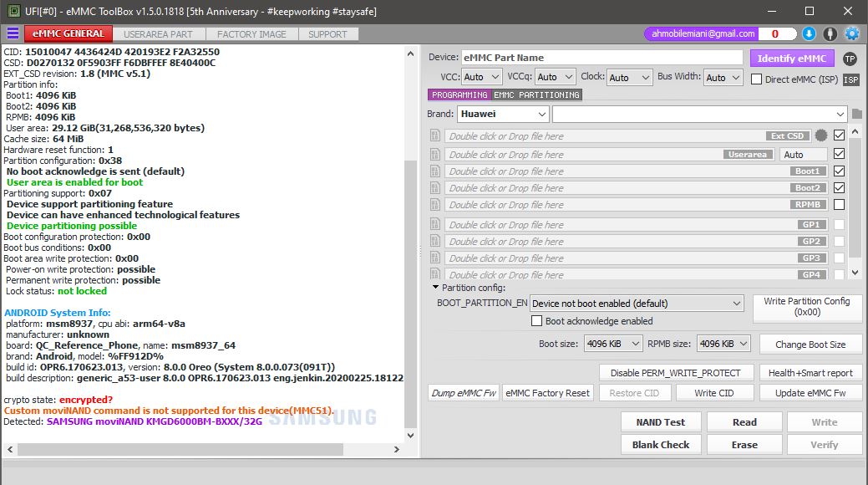Image resolution: width=868 pixels, height=485 pixels.
Task: Switch to SUPPORT tab
Action: [x=327, y=34]
